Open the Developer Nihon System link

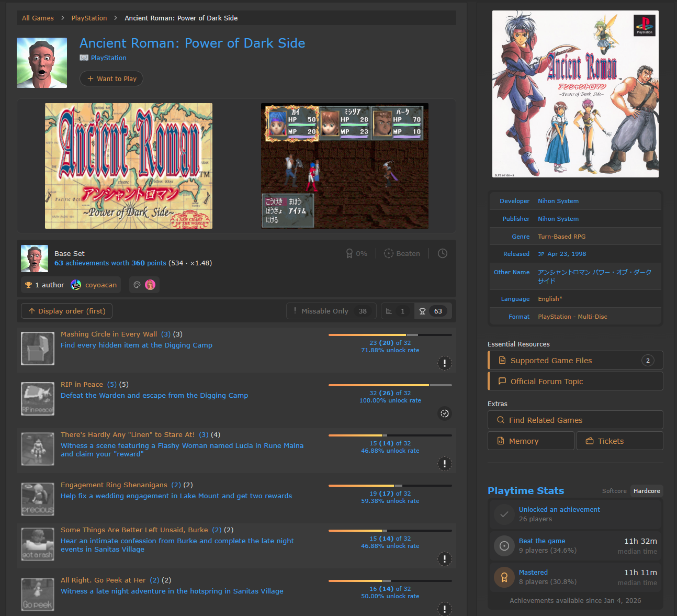(558, 201)
